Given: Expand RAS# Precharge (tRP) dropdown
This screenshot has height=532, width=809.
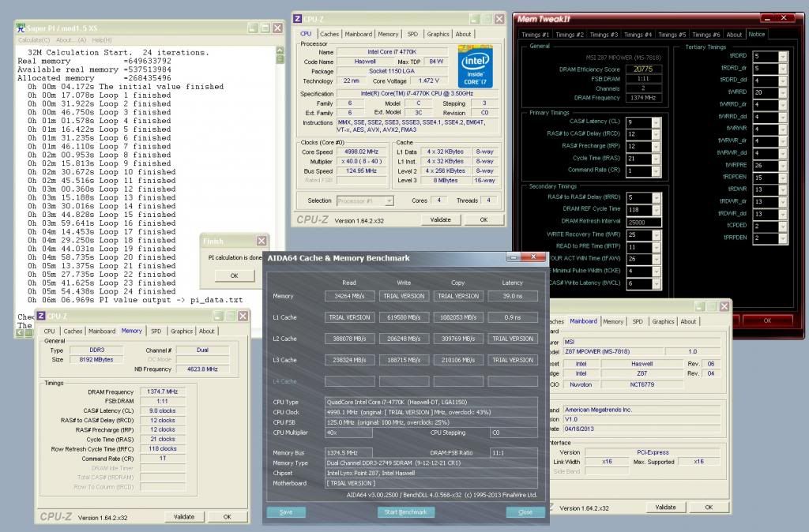Looking at the screenshot, I should click(656, 146).
